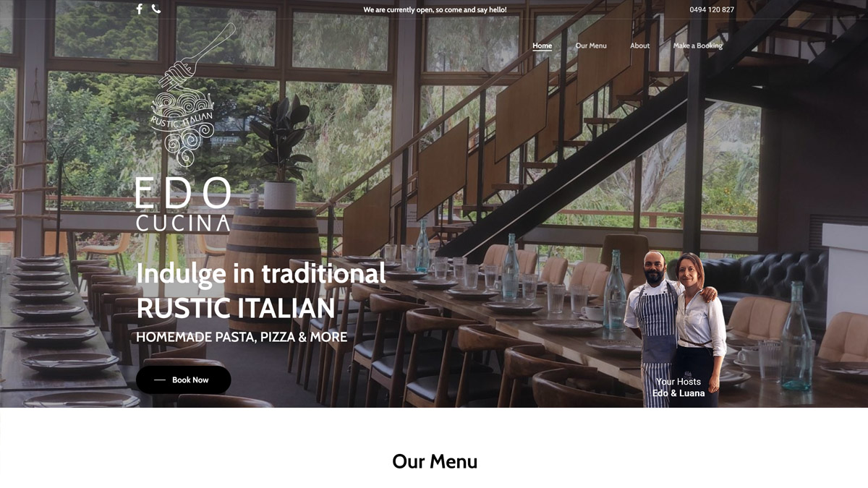Open the Facebook page icon

point(140,9)
